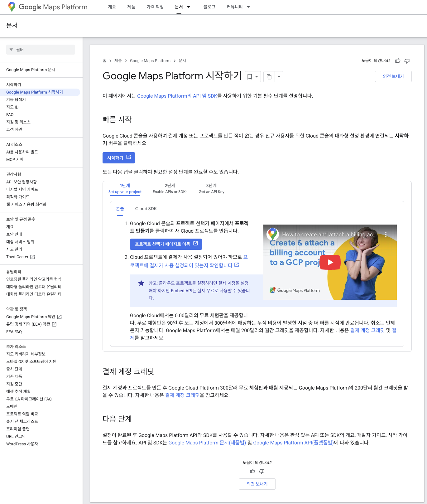The width and height of the screenshot is (427, 504).
Task: Open AI를 사용하여 빌드 in sidebar
Action: [22, 152]
